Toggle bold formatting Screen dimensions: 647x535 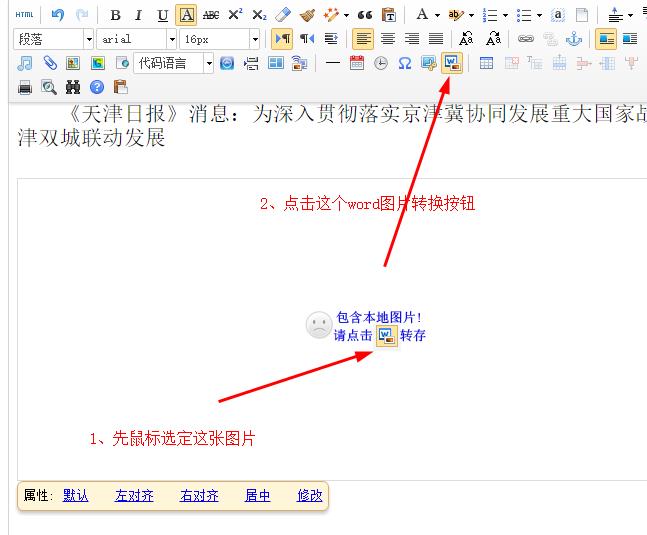pyautogui.click(x=116, y=15)
